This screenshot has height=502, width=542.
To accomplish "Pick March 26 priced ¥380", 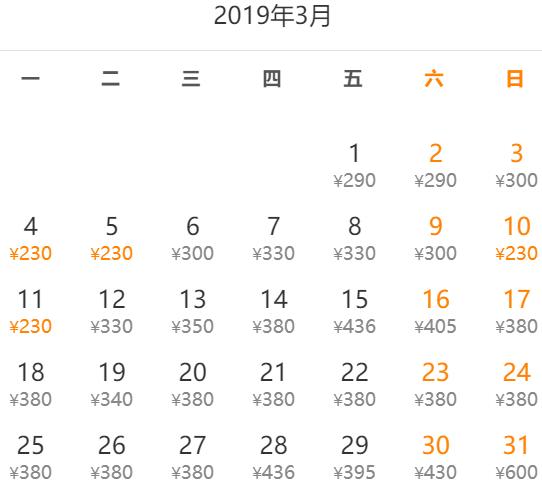I will click(111, 458).
